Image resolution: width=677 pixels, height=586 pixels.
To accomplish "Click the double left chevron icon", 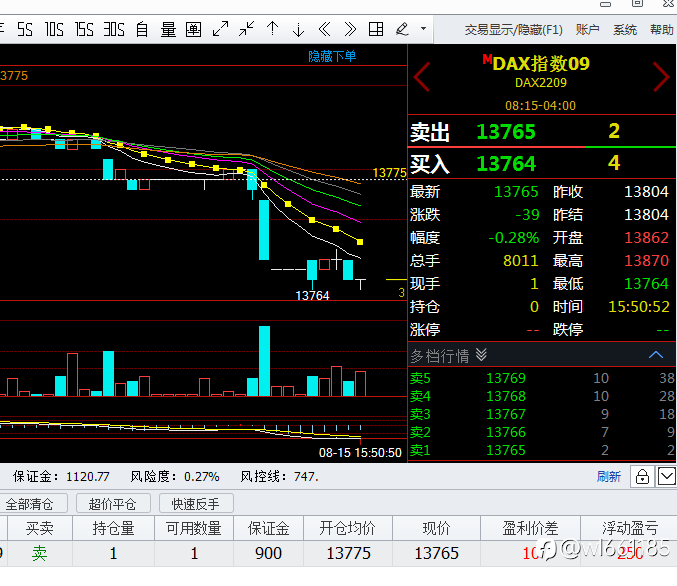I will click(324, 29).
